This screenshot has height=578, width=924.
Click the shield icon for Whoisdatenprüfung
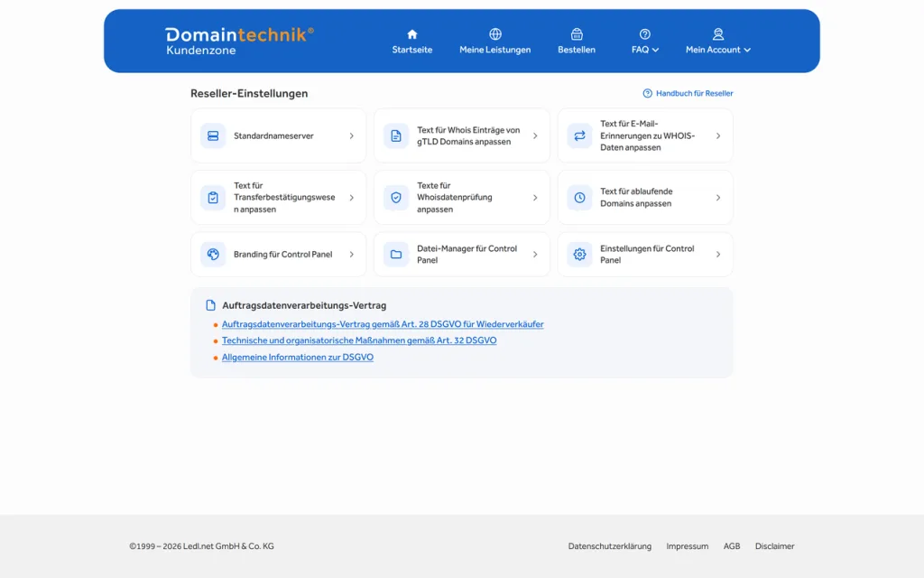point(396,198)
